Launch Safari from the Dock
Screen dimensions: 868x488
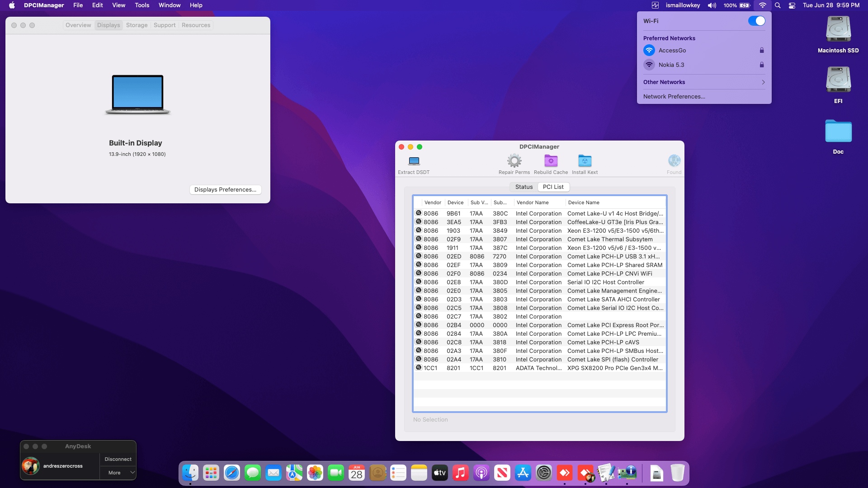[x=232, y=473]
